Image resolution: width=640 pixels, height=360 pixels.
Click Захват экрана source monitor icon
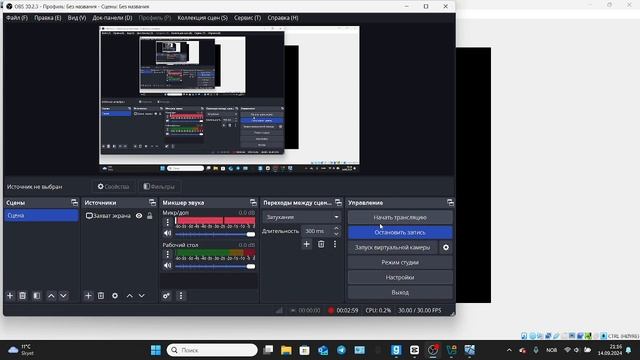[x=89, y=216]
